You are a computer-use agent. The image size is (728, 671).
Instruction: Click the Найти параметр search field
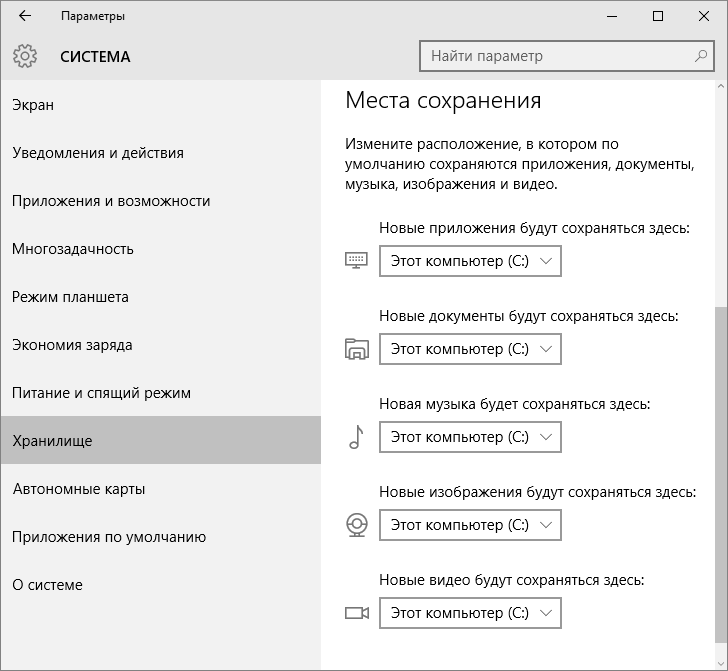pos(555,56)
